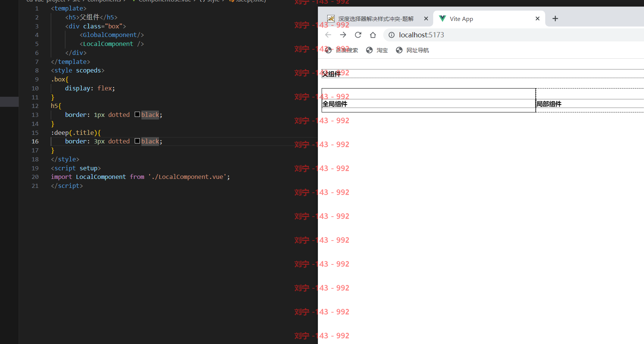Viewport: 644px width, 344px height.
Task: Click the black color swatch on line 16
Action: coord(137,141)
